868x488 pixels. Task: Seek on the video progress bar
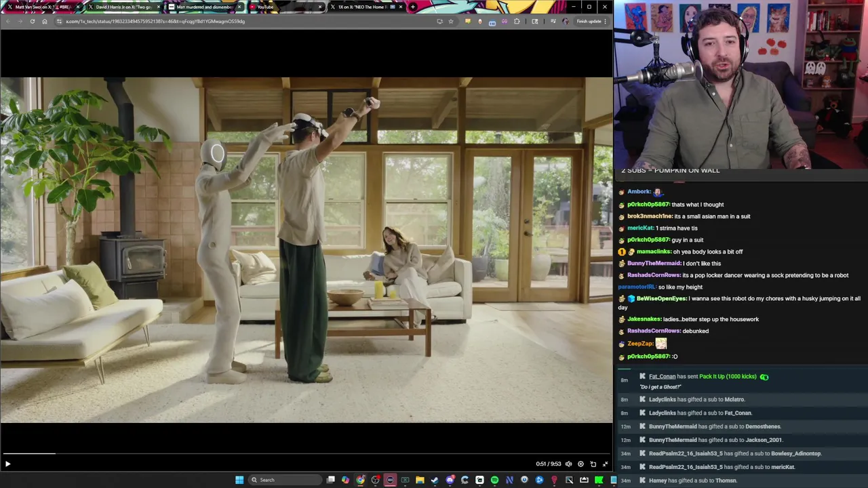coord(307,453)
